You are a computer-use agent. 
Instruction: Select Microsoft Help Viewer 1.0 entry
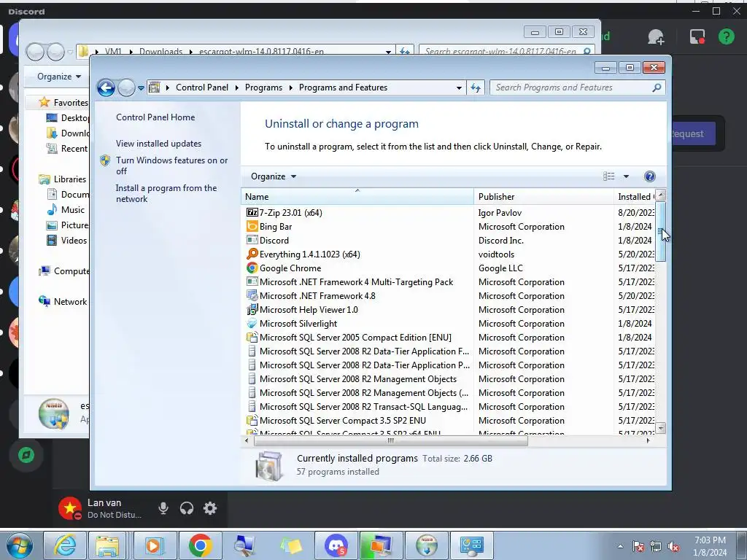309,309
